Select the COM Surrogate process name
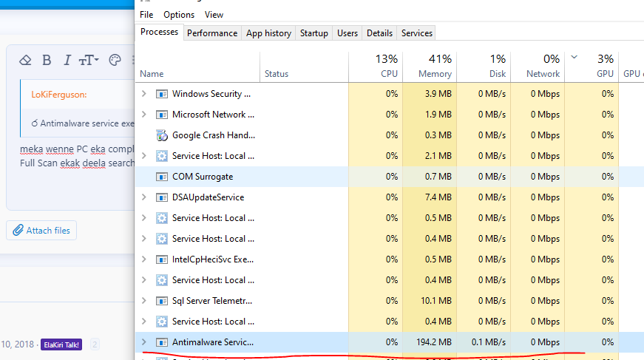Viewport: 644px width, 360px height. tap(203, 177)
